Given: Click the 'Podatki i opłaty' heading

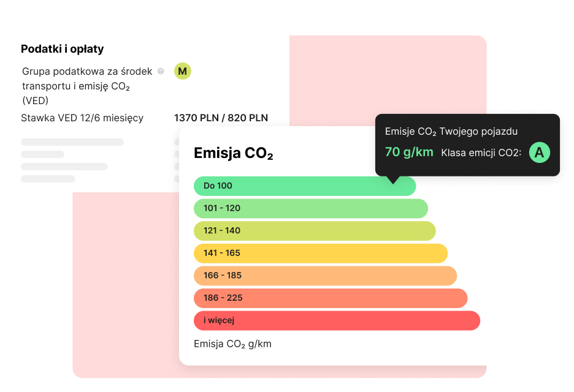Looking at the screenshot, I should 62,49.
